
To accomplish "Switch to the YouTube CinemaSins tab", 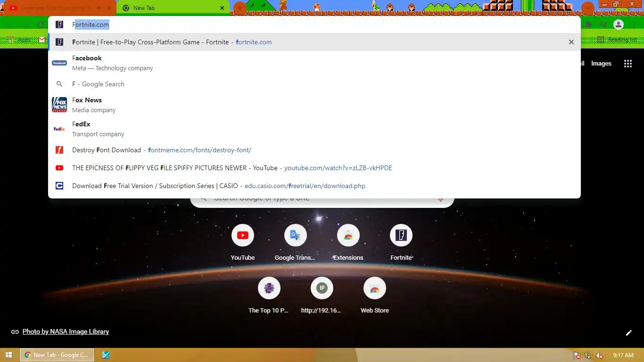I will pyautogui.click(x=58, y=8).
